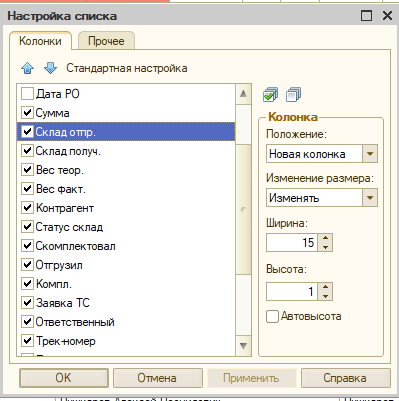Select the Скомплектовал row text
This screenshot has height=401, width=399.
point(76,246)
